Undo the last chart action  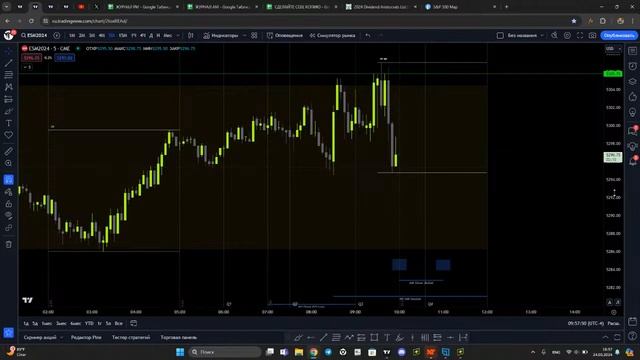pyautogui.click(x=368, y=36)
